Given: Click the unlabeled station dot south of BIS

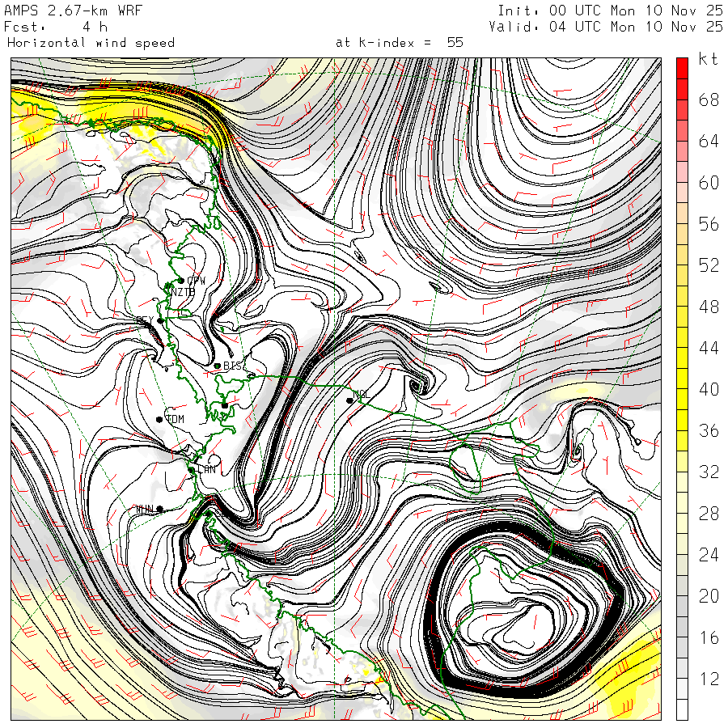Looking at the screenshot, I should pyautogui.click(x=225, y=405).
